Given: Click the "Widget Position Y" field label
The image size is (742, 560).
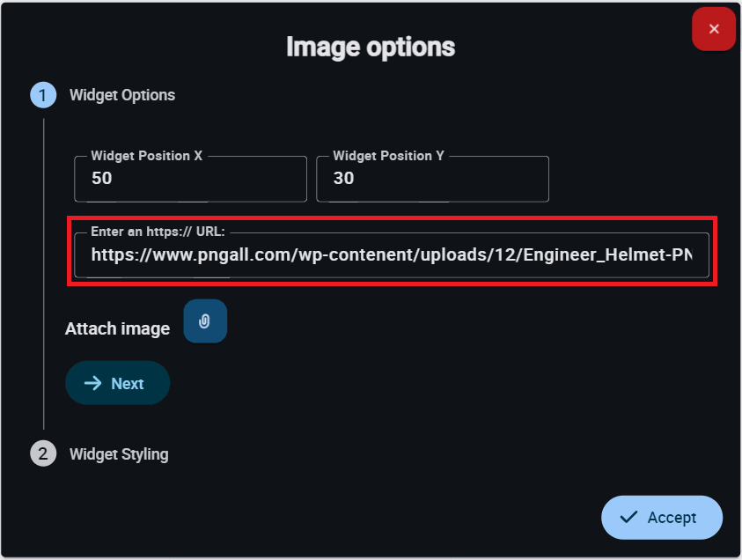Looking at the screenshot, I should (x=388, y=156).
